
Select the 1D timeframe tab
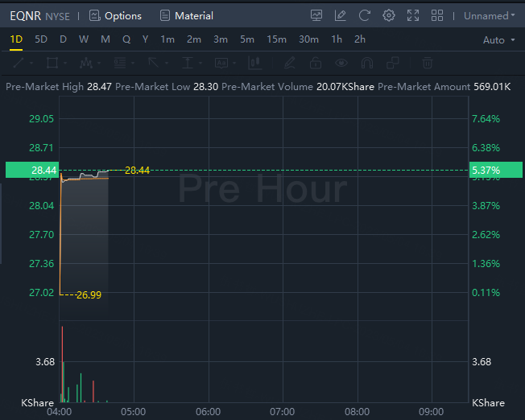[16, 39]
